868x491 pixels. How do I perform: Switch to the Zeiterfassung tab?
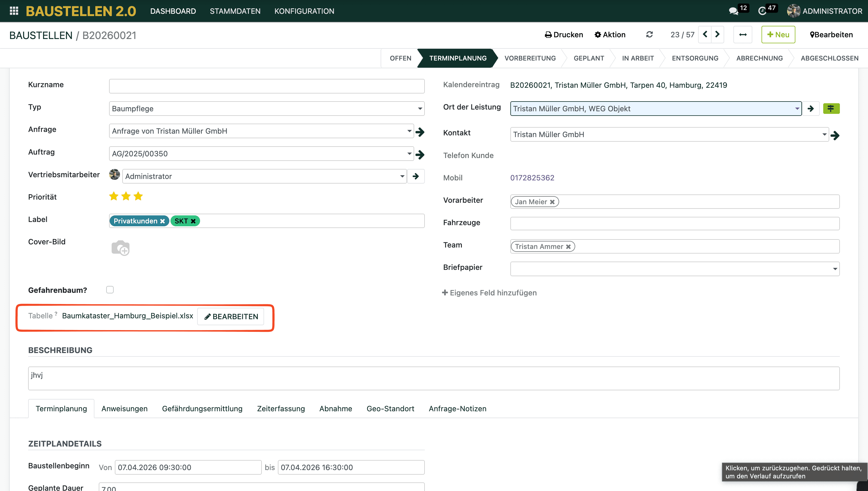[x=281, y=408]
